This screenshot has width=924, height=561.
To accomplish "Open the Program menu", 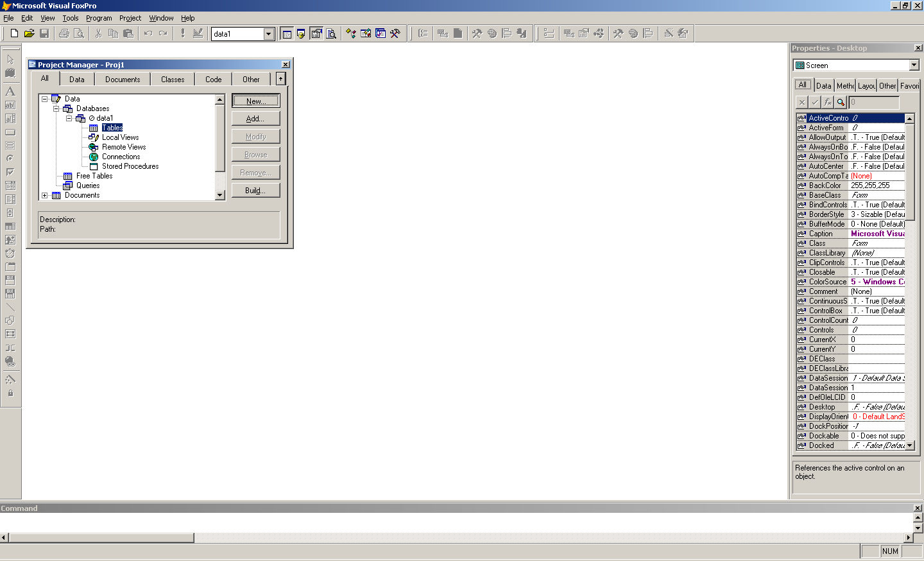I will click(x=99, y=18).
